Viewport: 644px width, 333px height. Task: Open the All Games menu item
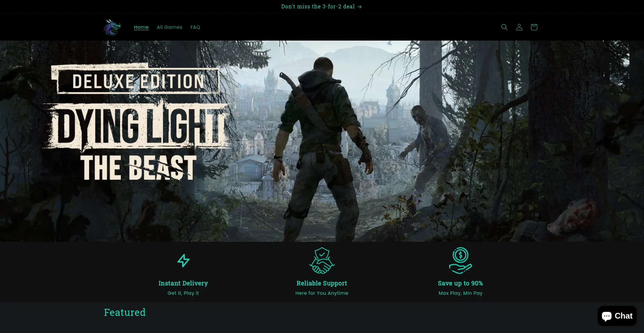[x=169, y=27]
